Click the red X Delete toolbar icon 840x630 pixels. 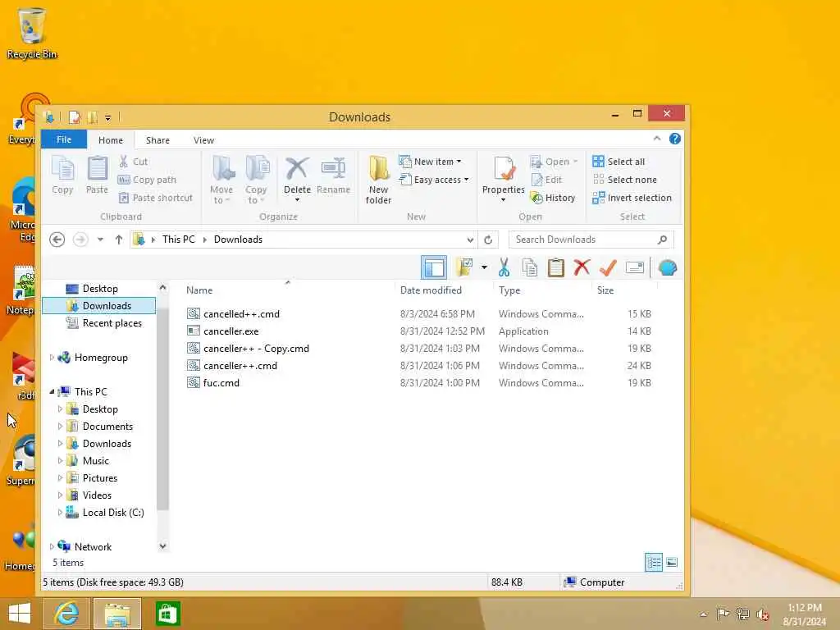[x=582, y=267]
